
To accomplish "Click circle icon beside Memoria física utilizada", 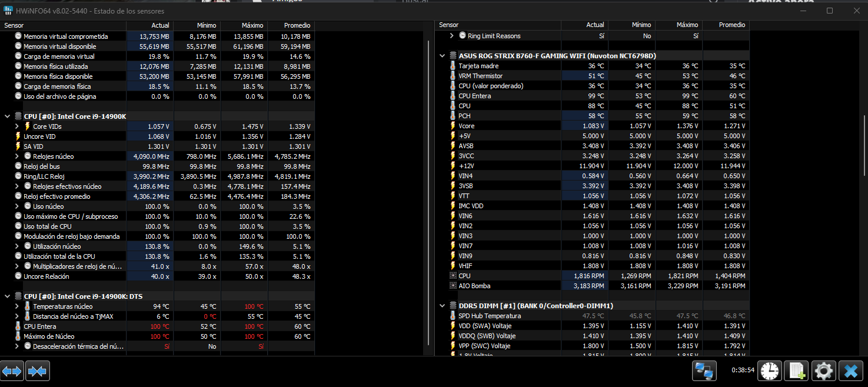I will click(x=18, y=66).
